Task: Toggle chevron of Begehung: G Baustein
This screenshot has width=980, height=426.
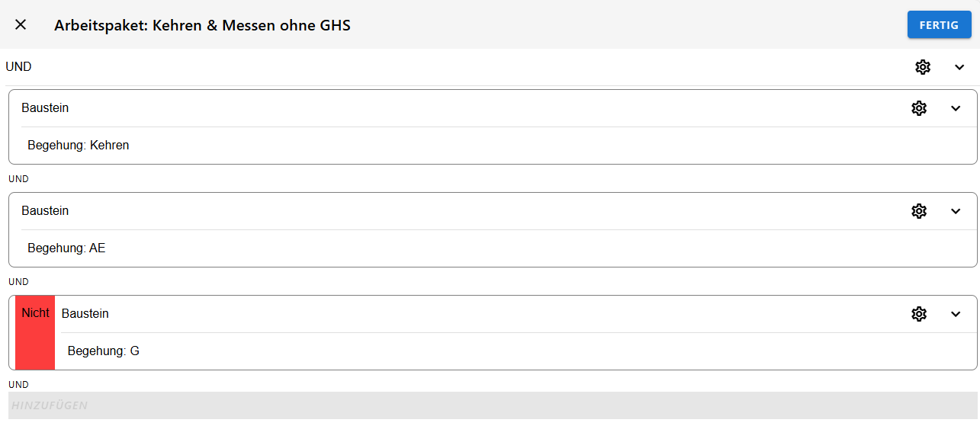Action: coord(956,314)
